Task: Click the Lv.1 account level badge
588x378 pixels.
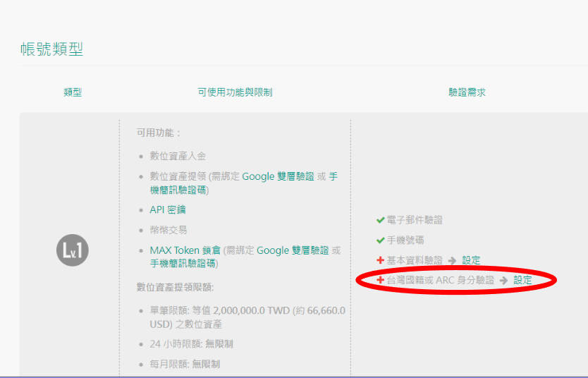Action: pos(73,250)
